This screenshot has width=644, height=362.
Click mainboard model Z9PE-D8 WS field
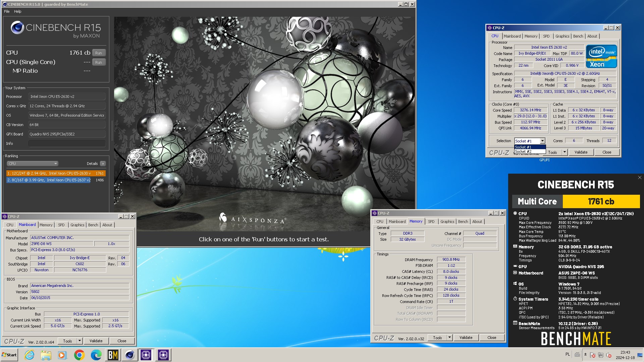[62, 244]
